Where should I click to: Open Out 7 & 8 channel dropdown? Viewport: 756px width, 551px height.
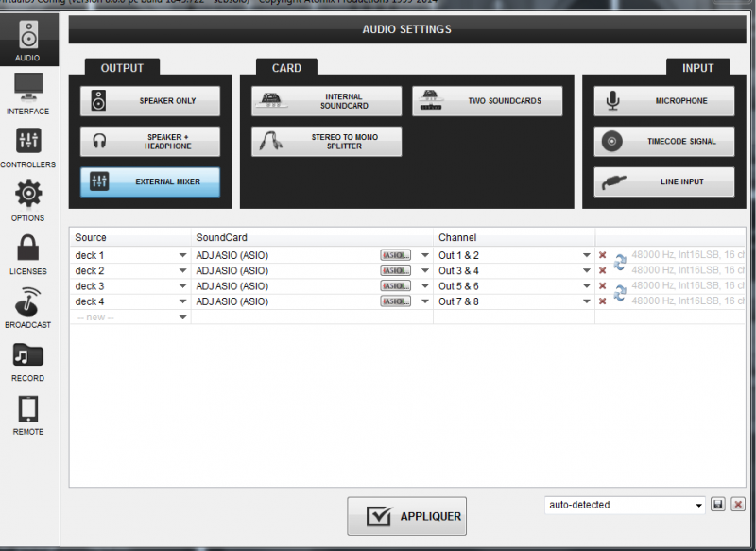[x=586, y=301]
